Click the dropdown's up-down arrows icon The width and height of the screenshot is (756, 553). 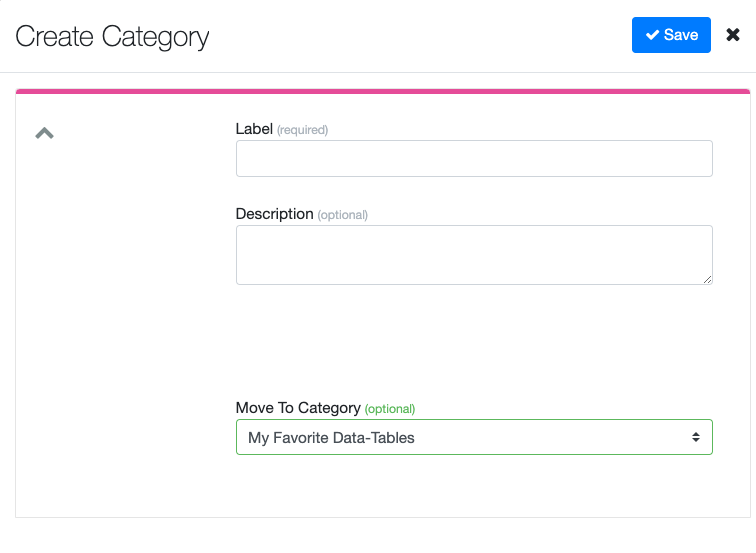[x=695, y=437]
